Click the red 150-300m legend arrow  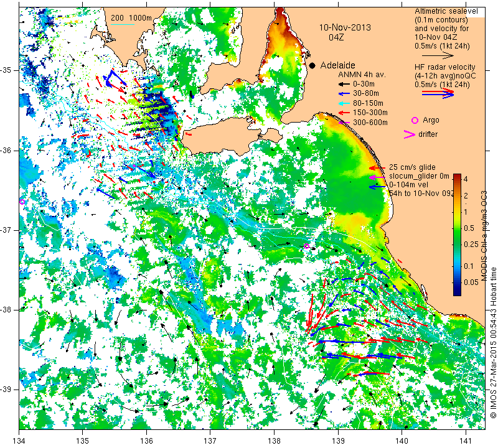point(344,113)
